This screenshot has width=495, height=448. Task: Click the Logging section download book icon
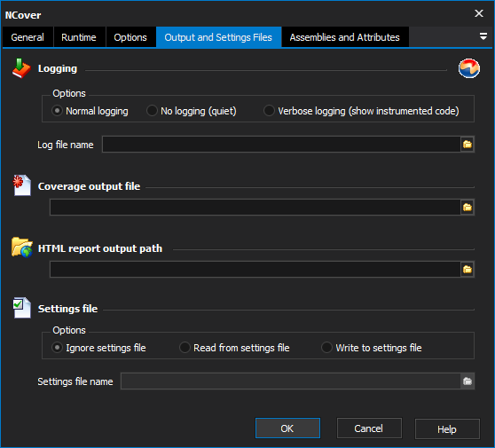[x=21, y=68]
